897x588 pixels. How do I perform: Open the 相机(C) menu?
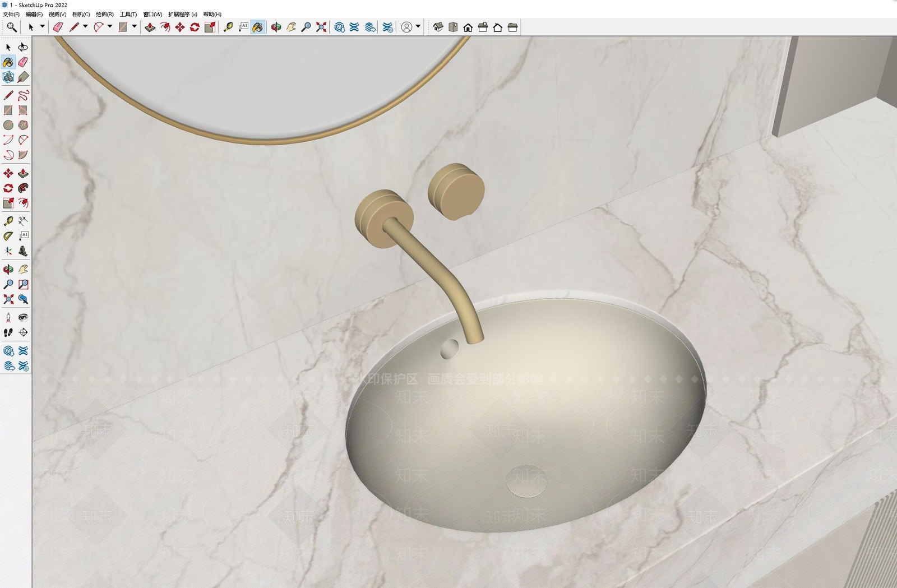[x=81, y=14]
